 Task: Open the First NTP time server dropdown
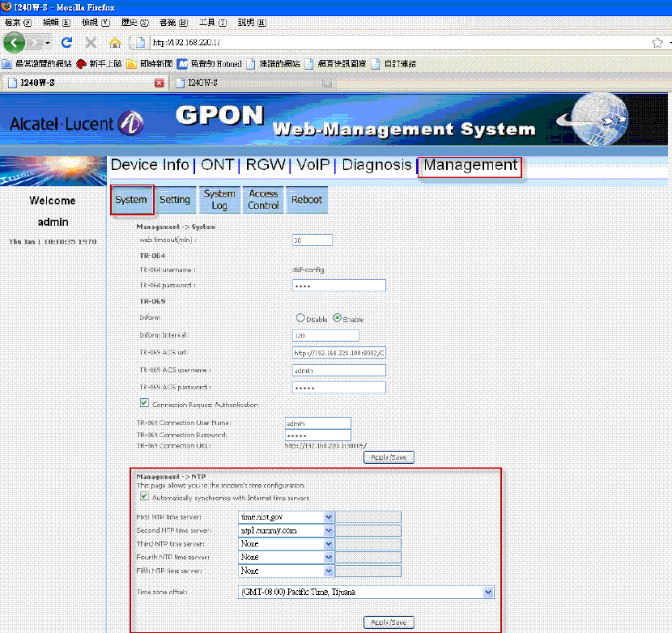286,517
